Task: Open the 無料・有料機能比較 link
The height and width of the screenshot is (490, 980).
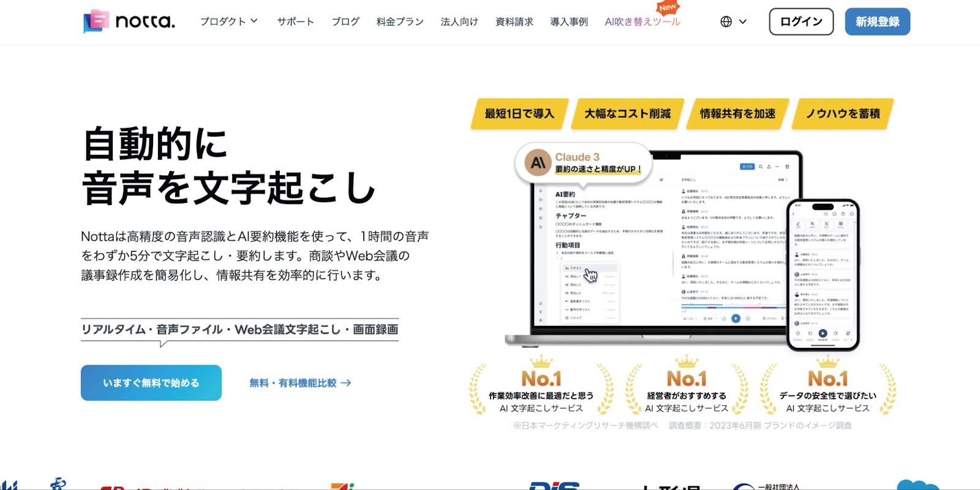Action: click(x=300, y=383)
